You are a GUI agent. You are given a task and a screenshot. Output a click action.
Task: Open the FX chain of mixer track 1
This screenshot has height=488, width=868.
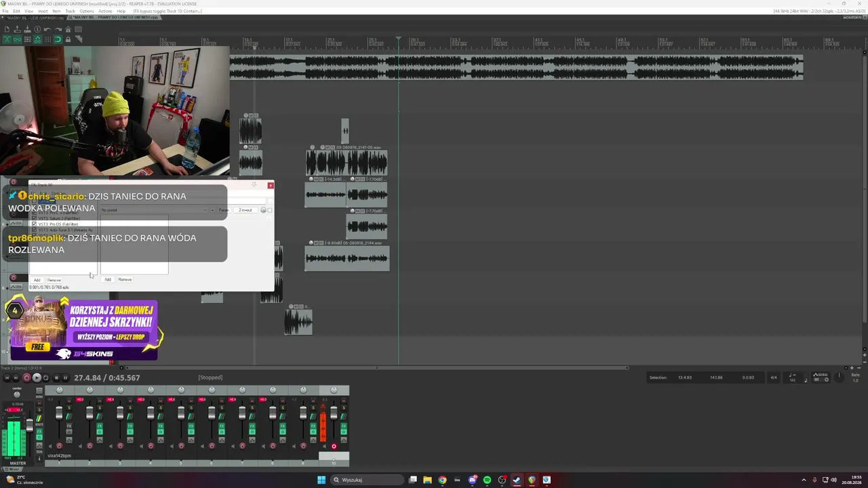click(x=69, y=427)
